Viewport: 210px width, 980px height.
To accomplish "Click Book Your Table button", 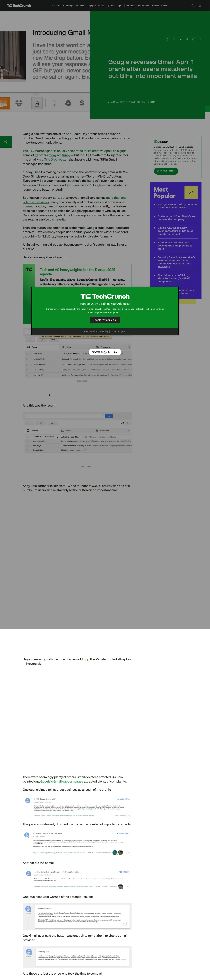I will 166,171.
